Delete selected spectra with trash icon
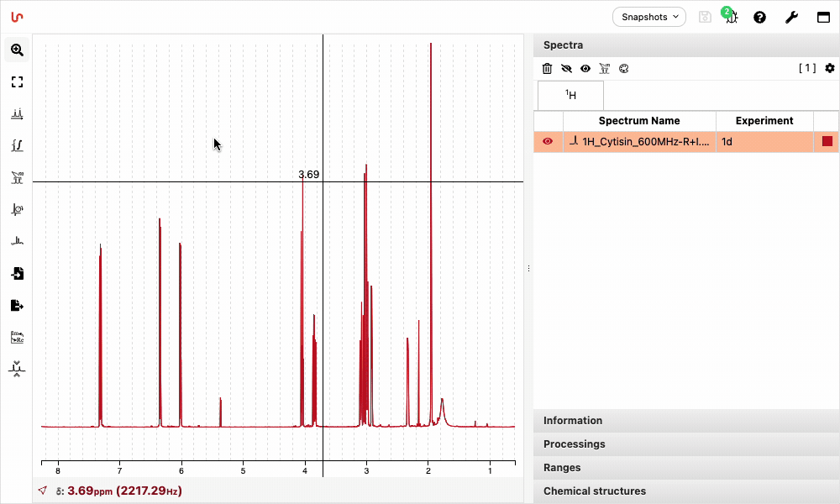This screenshot has width=840, height=504. click(547, 69)
